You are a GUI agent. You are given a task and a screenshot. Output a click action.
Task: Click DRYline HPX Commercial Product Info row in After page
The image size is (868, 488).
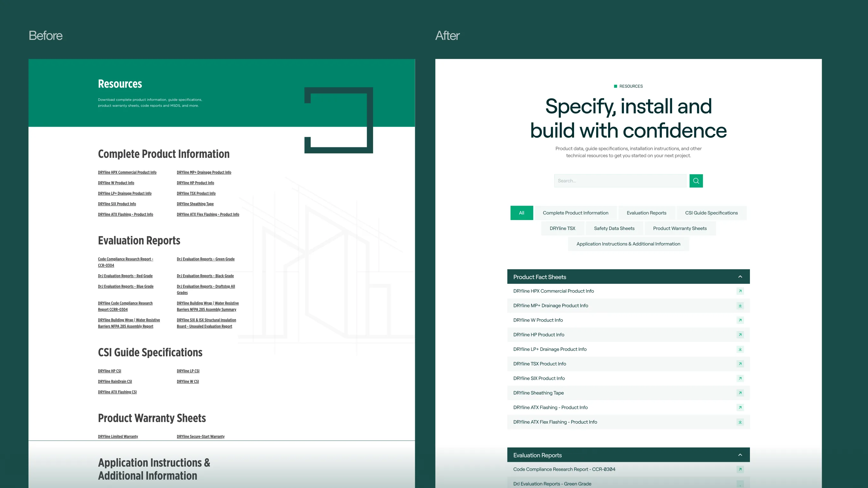point(628,291)
